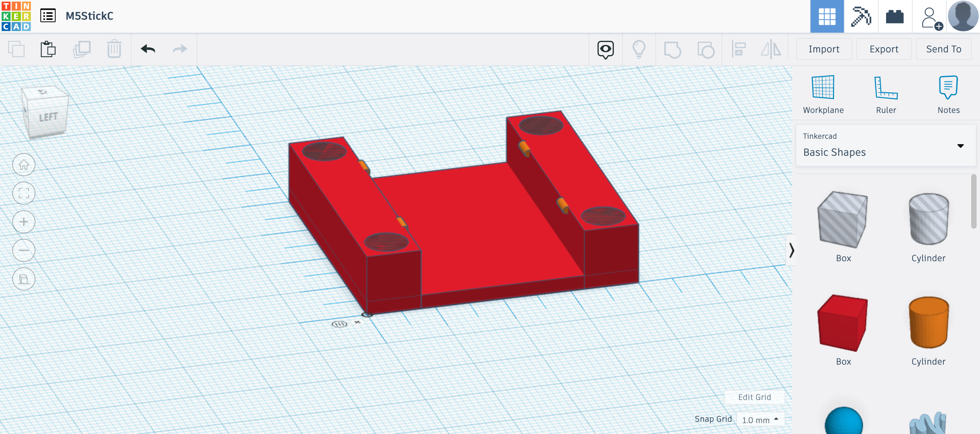980x434 pixels.
Task: Open the design properties list menu
Action: tap(48, 16)
